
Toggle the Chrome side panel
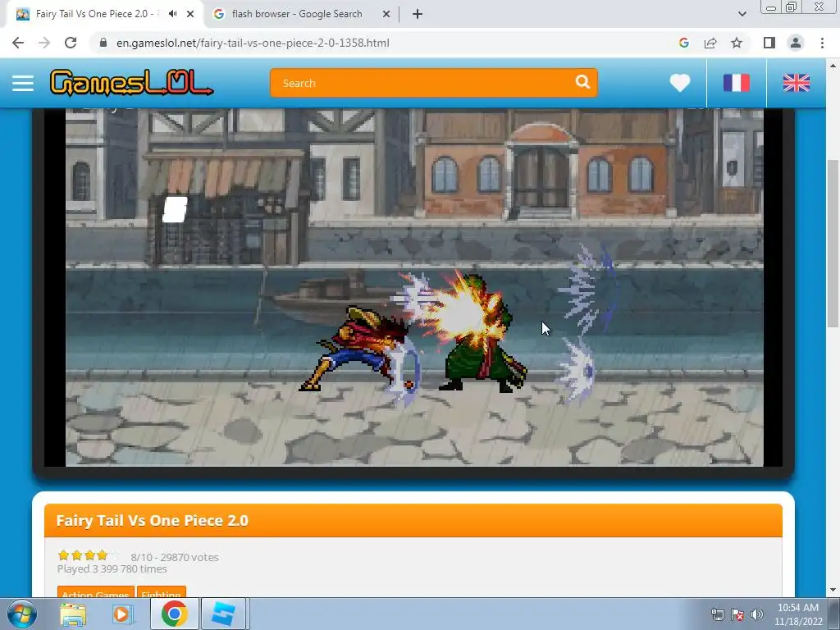coord(769,43)
